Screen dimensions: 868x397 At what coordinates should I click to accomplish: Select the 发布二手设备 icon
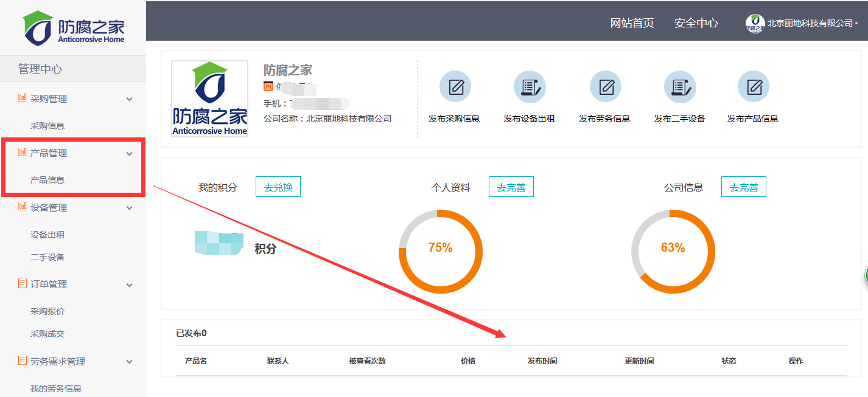679,87
